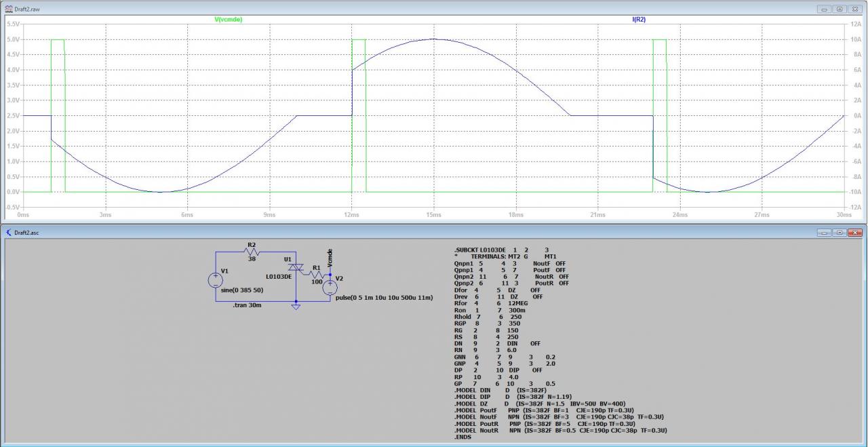Click the 30ms label on time axis
868x447 pixels.
[844, 215]
